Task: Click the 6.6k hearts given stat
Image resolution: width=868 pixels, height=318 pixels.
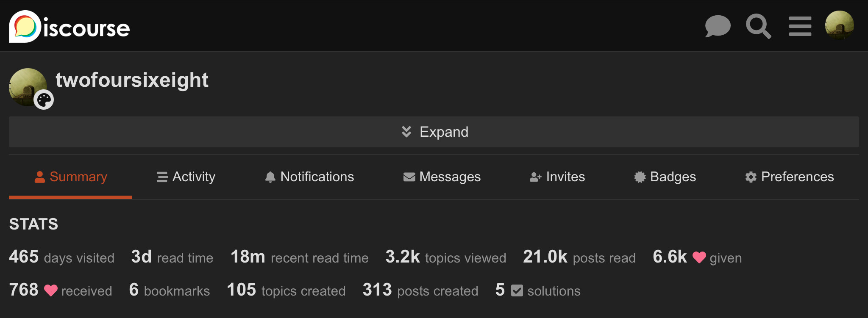Action: tap(697, 257)
